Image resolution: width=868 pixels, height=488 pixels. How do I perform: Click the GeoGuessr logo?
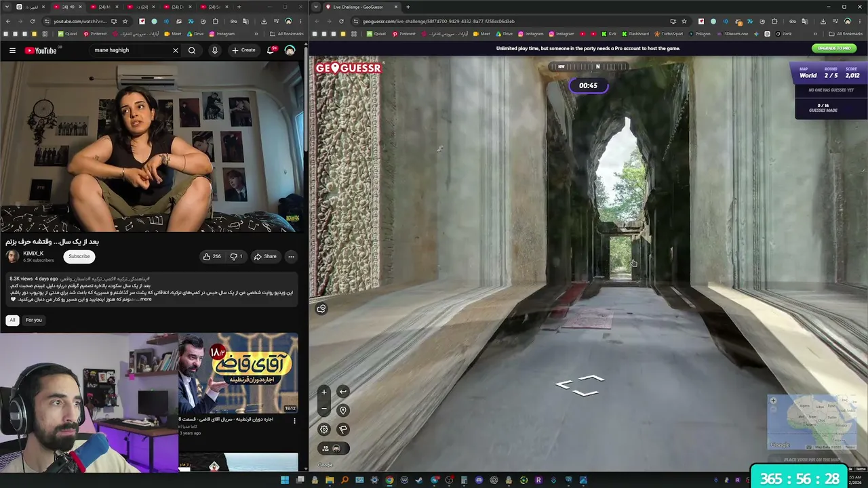pyautogui.click(x=348, y=68)
